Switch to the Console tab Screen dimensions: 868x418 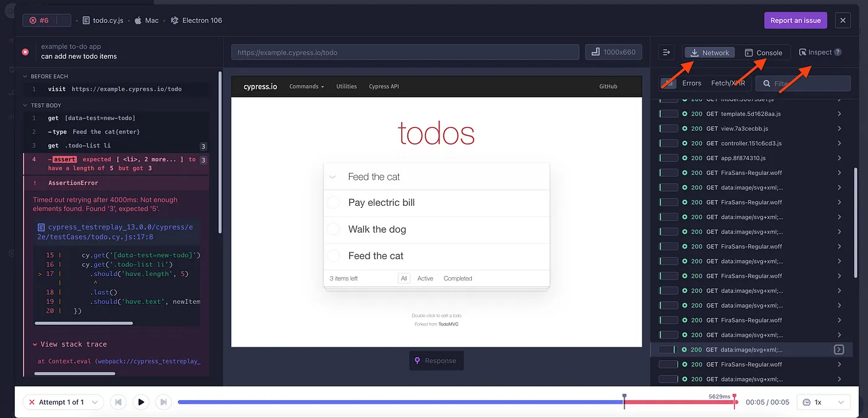click(763, 53)
